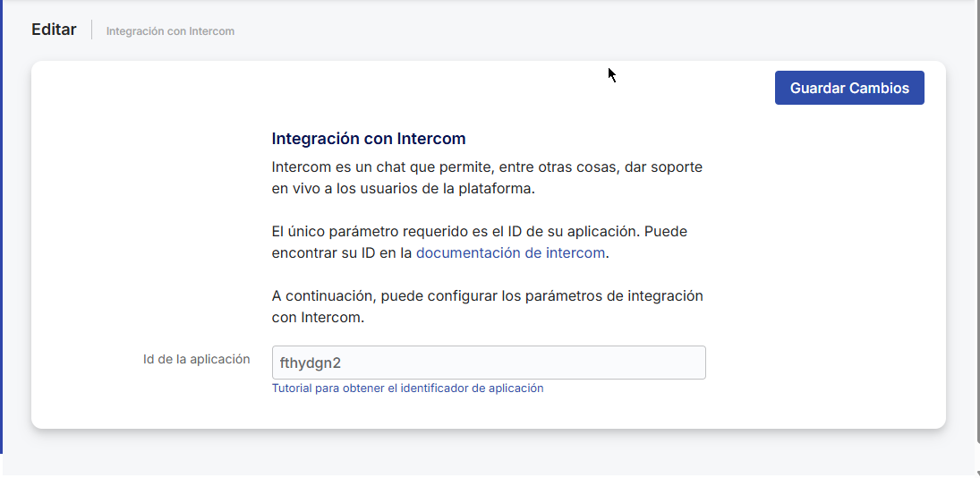Focus the Id de la aplicación input field
Screen dimensions: 980x478
(x=488, y=363)
